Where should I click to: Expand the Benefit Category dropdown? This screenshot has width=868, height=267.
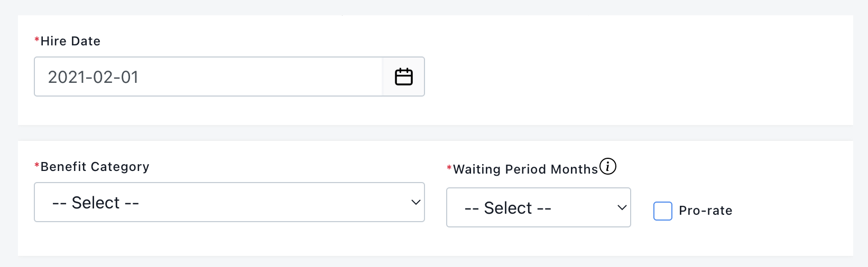click(229, 203)
